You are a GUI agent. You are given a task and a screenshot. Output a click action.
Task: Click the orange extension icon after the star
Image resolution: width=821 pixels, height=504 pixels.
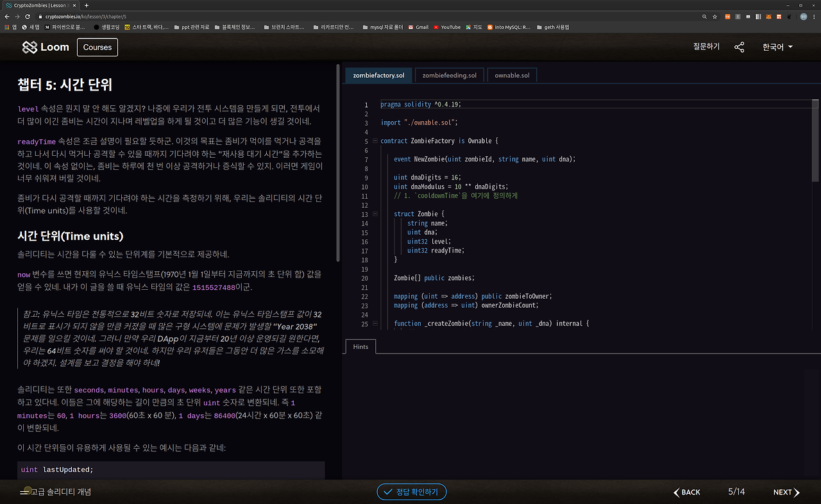[727, 16]
